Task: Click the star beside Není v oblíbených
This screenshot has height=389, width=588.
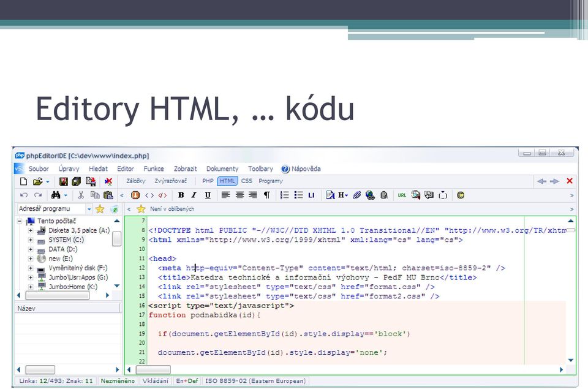Action: tap(141, 209)
